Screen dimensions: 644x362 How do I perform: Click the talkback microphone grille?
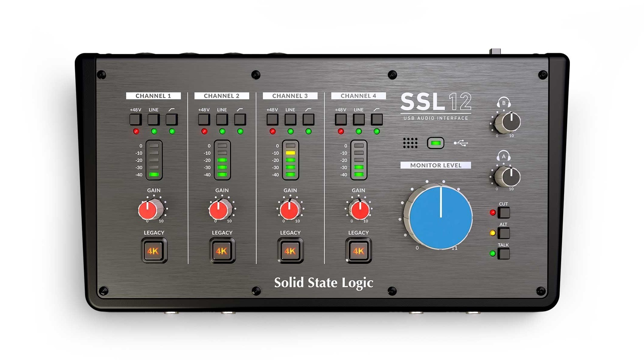click(410, 143)
